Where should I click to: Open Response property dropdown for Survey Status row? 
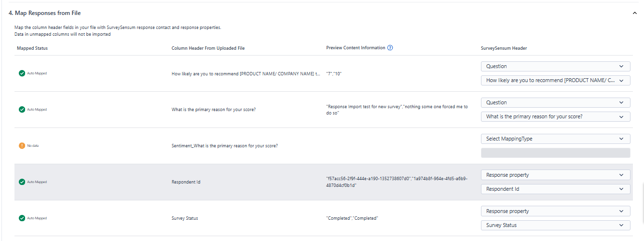pos(555,212)
